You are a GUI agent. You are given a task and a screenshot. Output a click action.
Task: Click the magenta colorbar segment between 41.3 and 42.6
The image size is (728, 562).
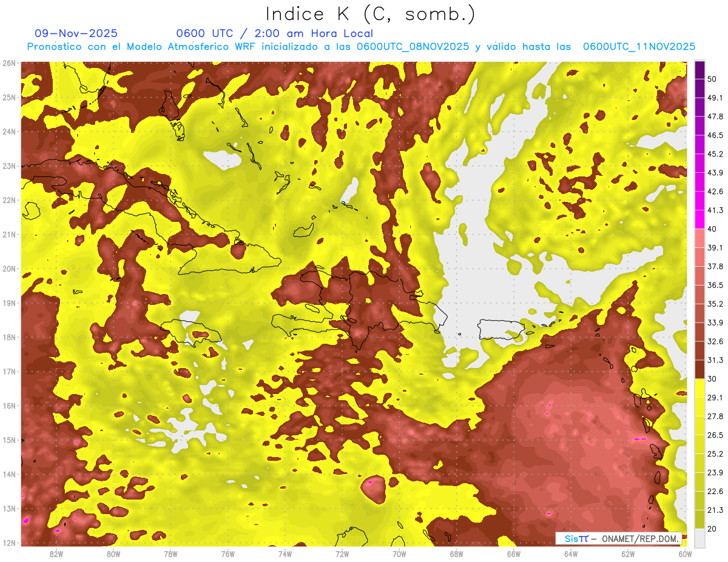point(699,201)
